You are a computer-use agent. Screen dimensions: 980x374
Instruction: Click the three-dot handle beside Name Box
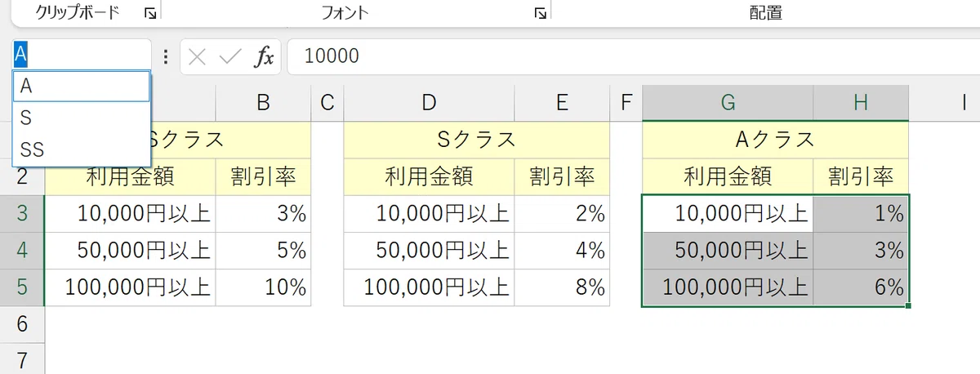pyautogui.click(x=166, y=56)
